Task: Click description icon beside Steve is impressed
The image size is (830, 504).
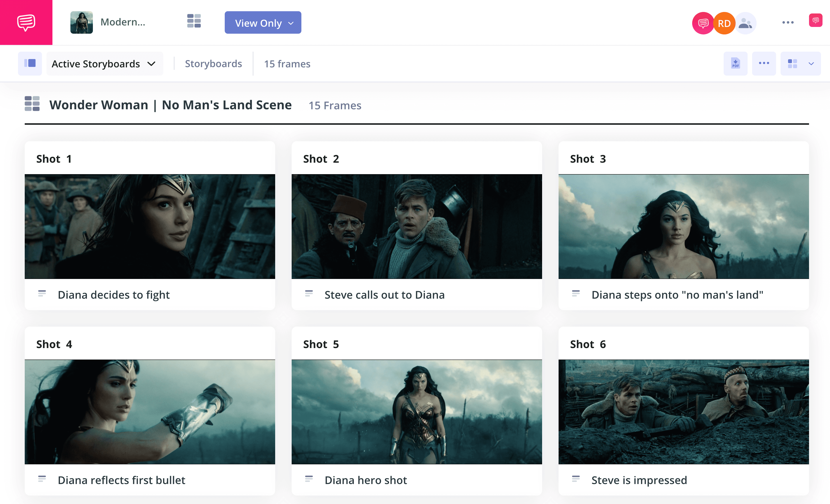Action: (x=576, y=478)
